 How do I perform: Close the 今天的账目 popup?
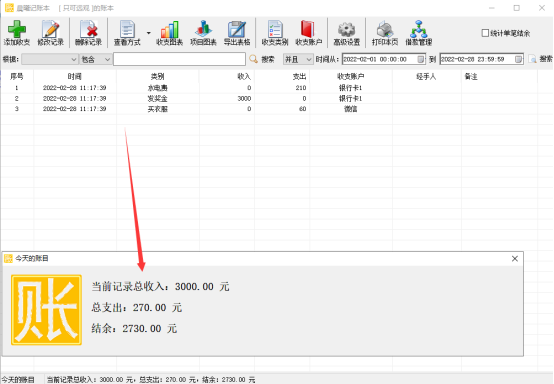click(x=515, y=259)
